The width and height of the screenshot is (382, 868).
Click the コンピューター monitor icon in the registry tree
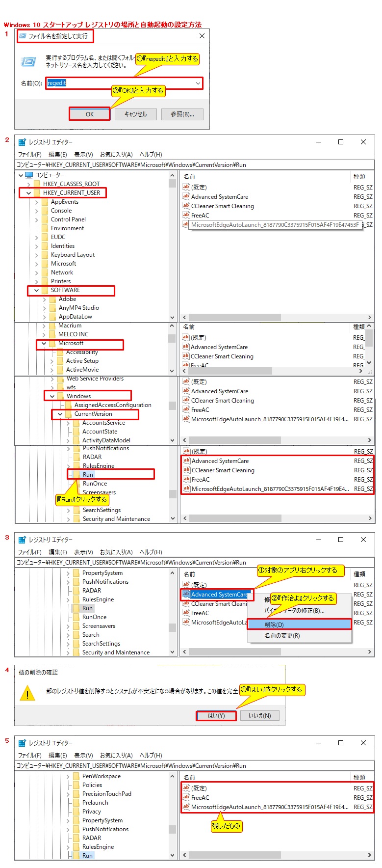click(x=29, y=175)
